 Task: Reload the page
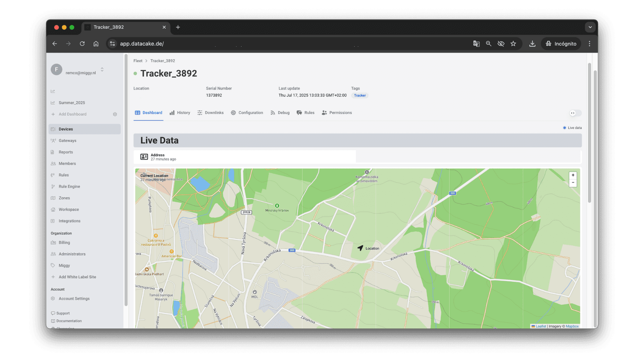[82, 44]
